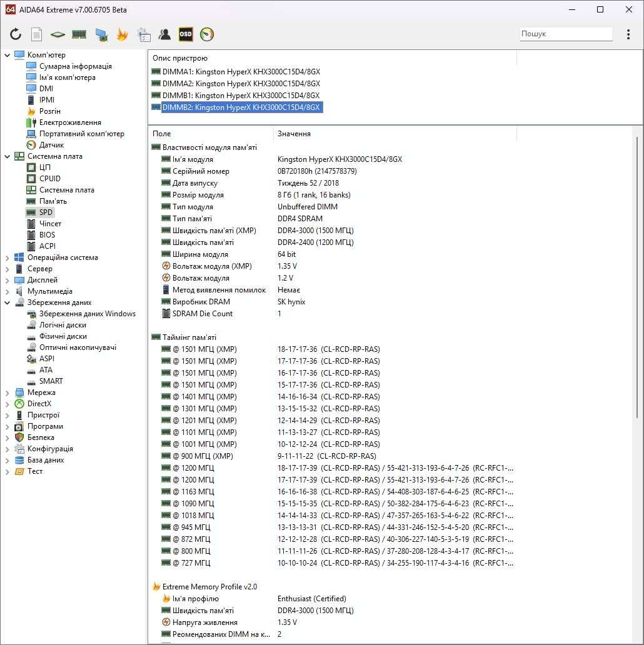Screen dimensions: 644x645
Task: Click the user profile toolbar icon
Action: (164, 34)
